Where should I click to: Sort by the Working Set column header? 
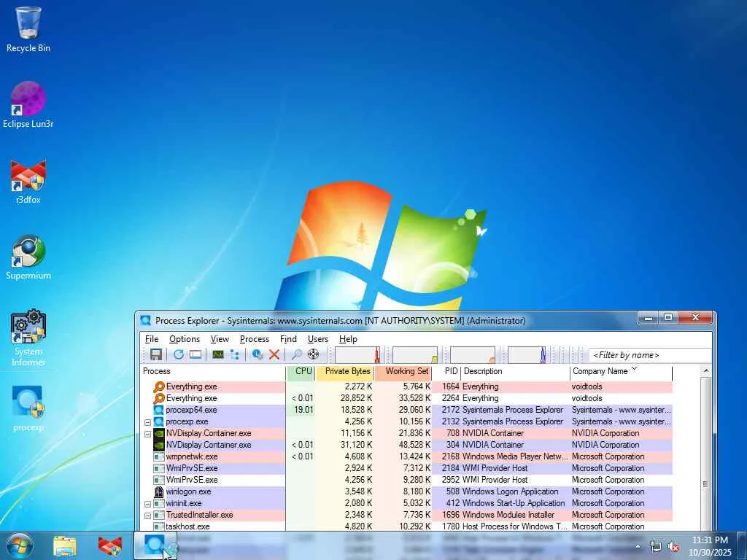point(403,371)
